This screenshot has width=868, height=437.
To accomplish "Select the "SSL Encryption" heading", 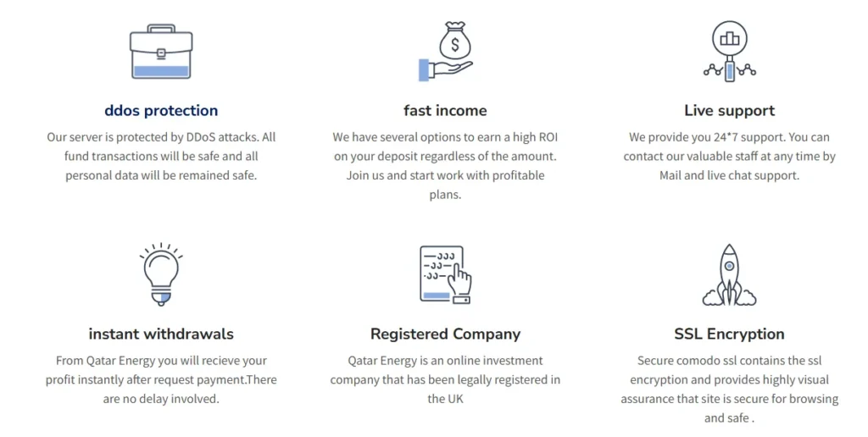I will [x=729, y=334].
